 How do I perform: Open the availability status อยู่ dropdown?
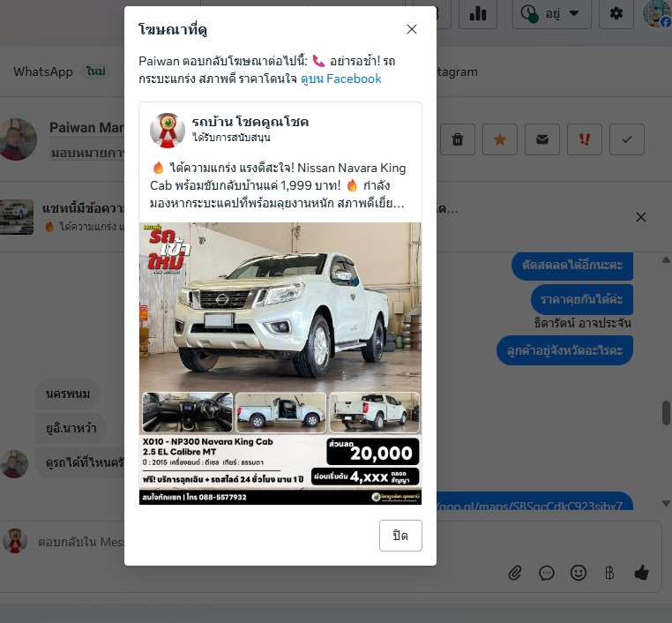click(x=551, y=14)
